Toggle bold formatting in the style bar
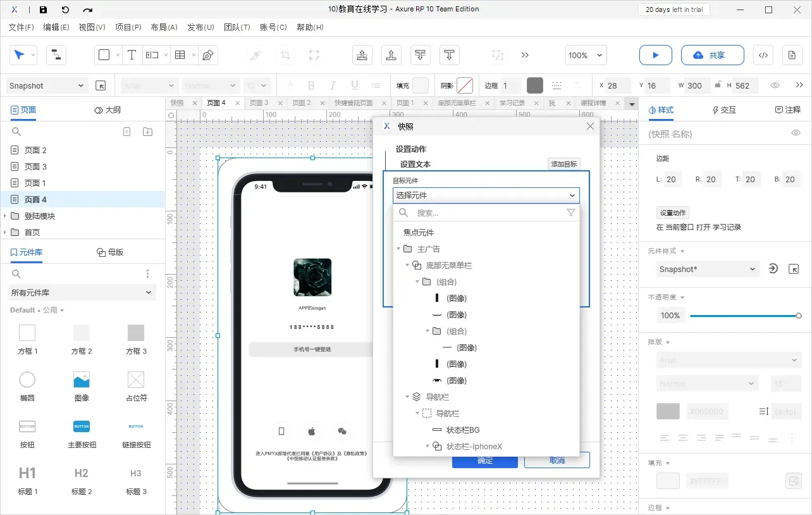 click(311, 85)
